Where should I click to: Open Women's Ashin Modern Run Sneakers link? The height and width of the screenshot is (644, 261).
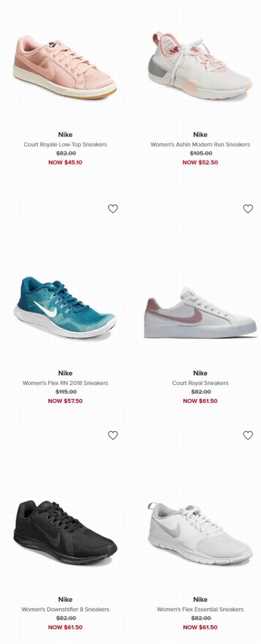[x=200, y=144]
